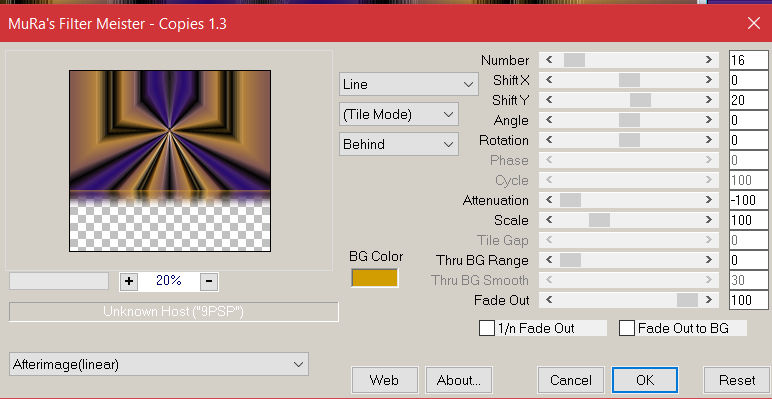Click the Number value input field
This screenshot has width=772, height=399.
748,60
